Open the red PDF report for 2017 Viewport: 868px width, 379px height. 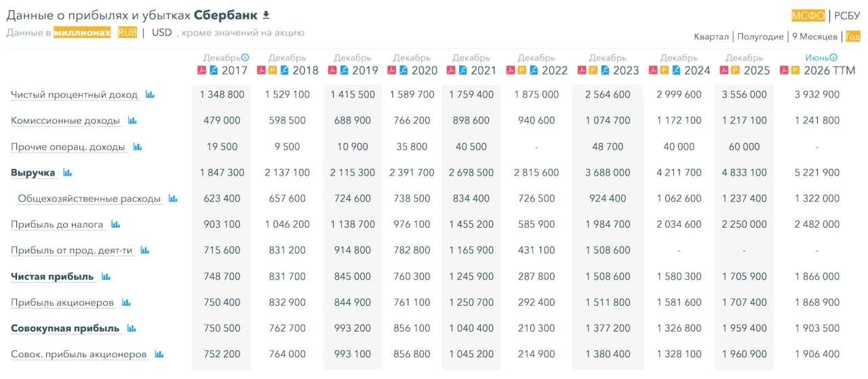click(201, 70)
